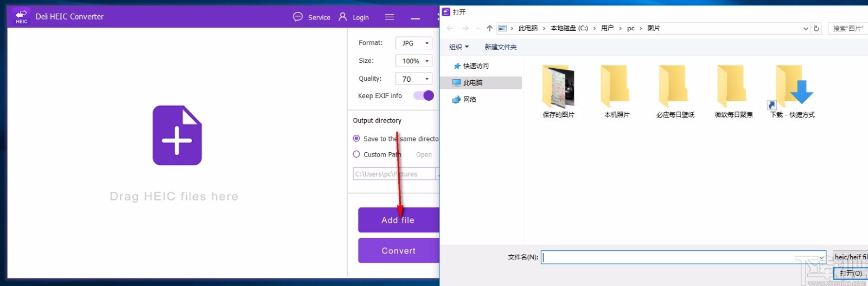Screen dimensions: 868x286
Task: Open the Quality dropdown showing 70
Action: tap(414, 79)
